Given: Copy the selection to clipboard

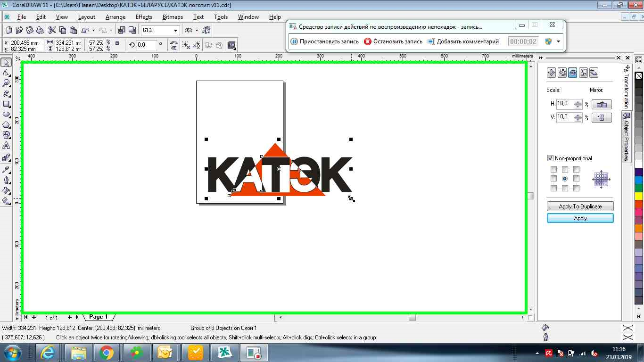Looking at the screenshot, I should (x=63, y=30).
